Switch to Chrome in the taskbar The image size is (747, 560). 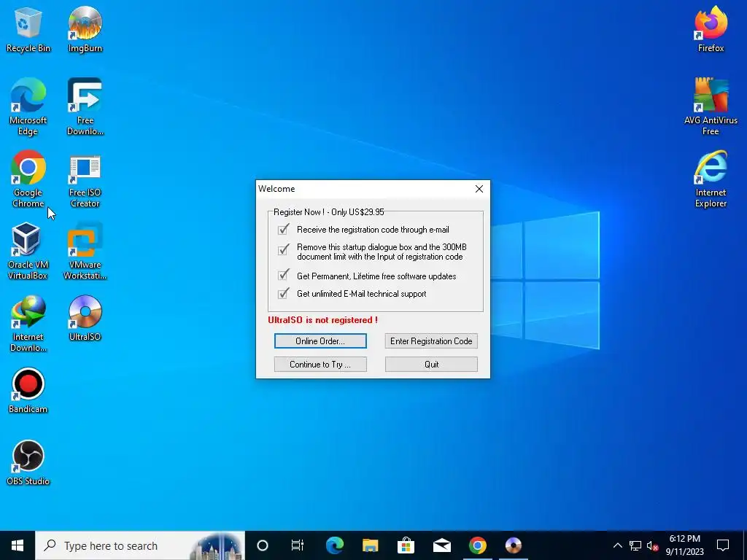pos(477,545)
